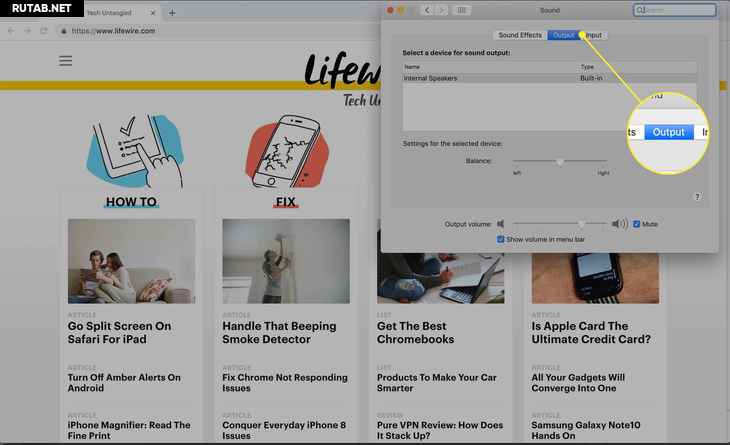Open Conquer Everyday iPhone 8 Issues
The height and width of the screenshot is (445, 730).
(x=284, y=430)
